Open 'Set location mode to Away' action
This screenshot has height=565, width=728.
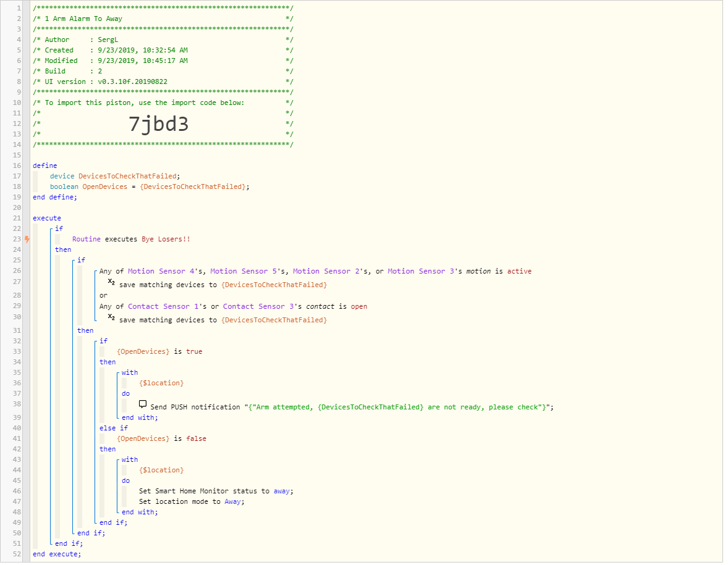tap(192, 503)
